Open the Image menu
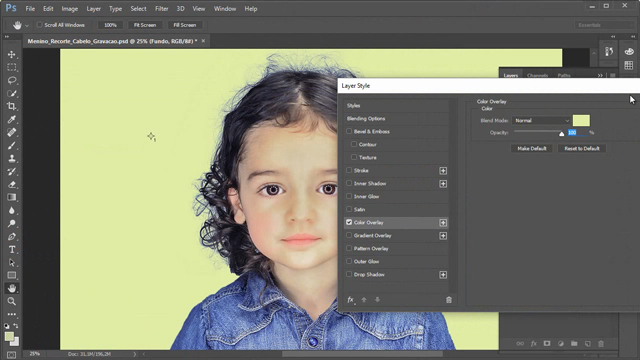 click(x=69, y=9)
